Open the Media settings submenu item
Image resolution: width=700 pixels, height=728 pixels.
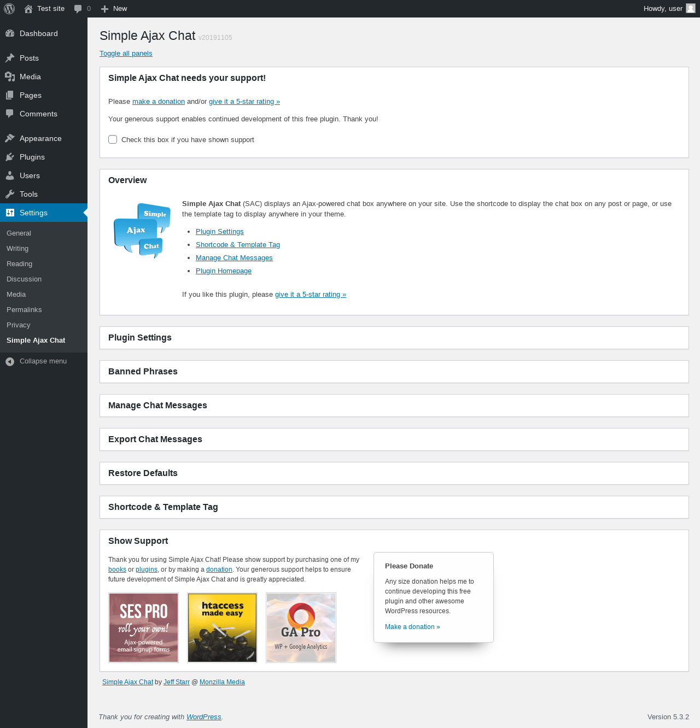click(16, 295)
